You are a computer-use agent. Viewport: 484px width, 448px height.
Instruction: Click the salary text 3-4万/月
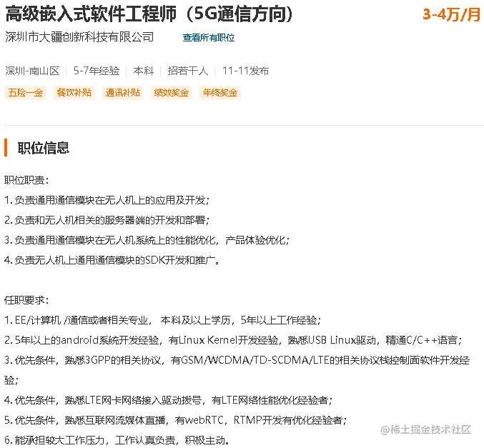(x=451, y=14)
